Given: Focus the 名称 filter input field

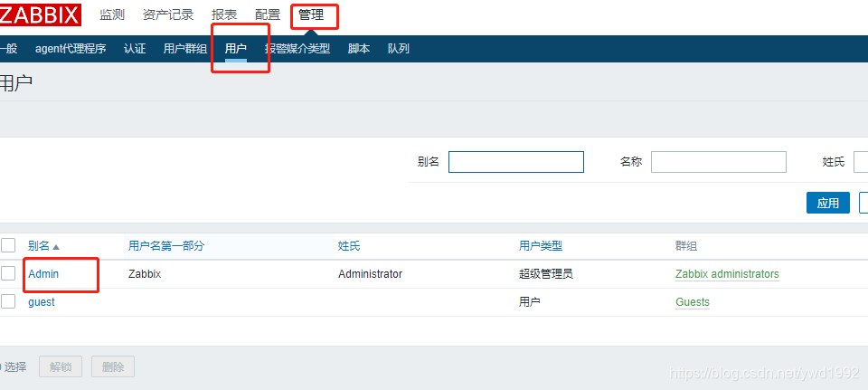Looking at the screenshot, I should (x=719, y=162).
